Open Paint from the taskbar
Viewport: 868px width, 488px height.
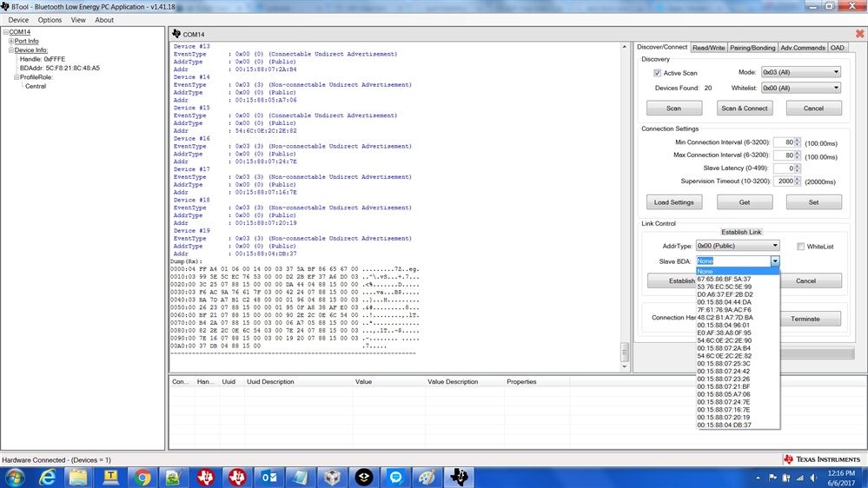point(427,477)
